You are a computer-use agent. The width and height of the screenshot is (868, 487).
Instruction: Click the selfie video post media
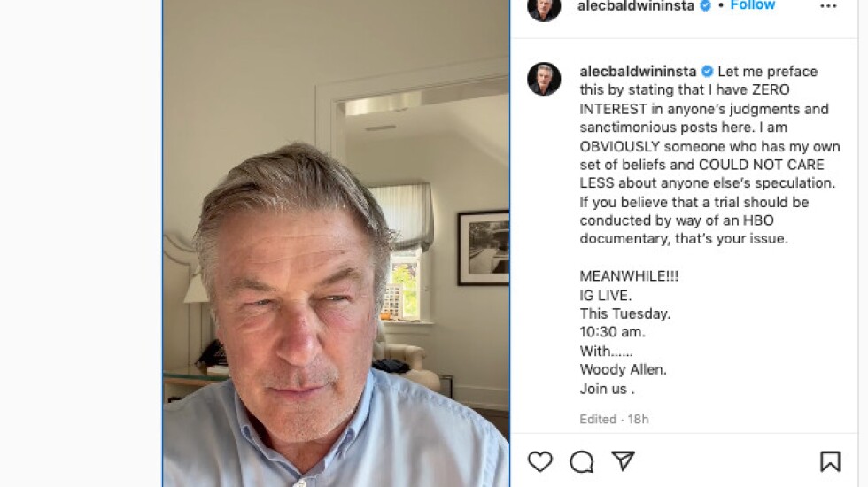(x=336, y=243)
